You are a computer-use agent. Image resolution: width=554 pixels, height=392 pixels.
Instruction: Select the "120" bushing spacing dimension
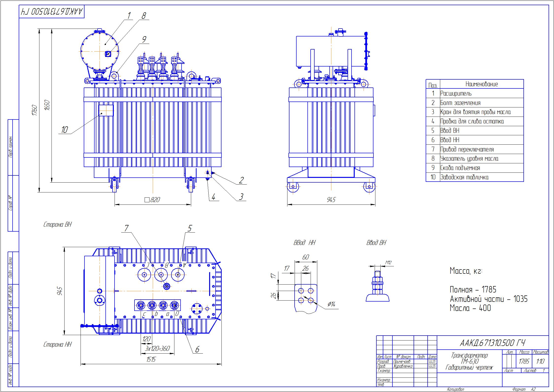click(x=146, y=339)
